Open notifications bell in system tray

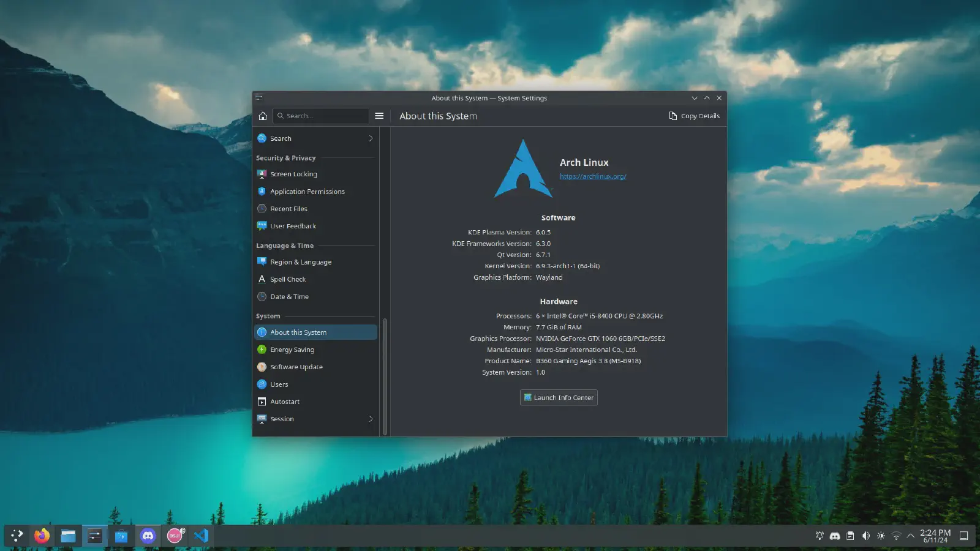(x=820, y=536)
